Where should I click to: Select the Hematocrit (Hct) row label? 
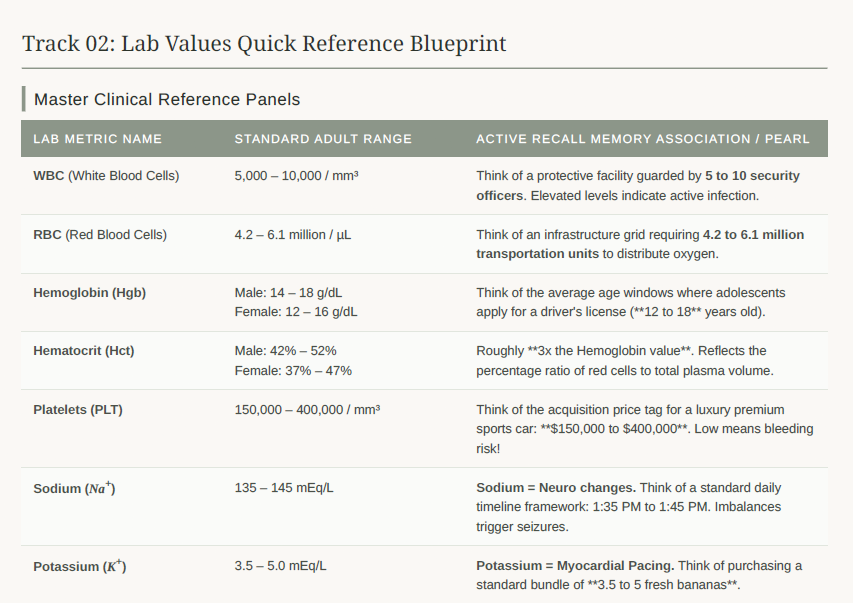[84, 350]
